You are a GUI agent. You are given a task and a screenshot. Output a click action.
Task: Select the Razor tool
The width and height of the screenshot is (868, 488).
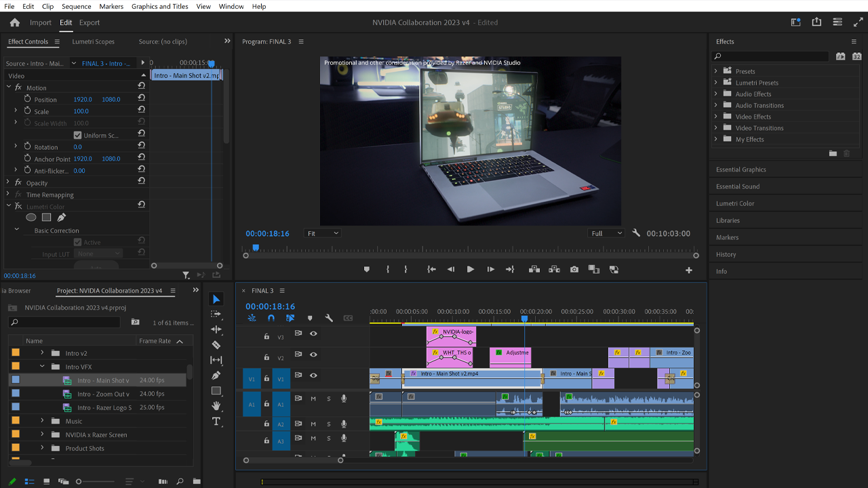[x=216, y=345]
